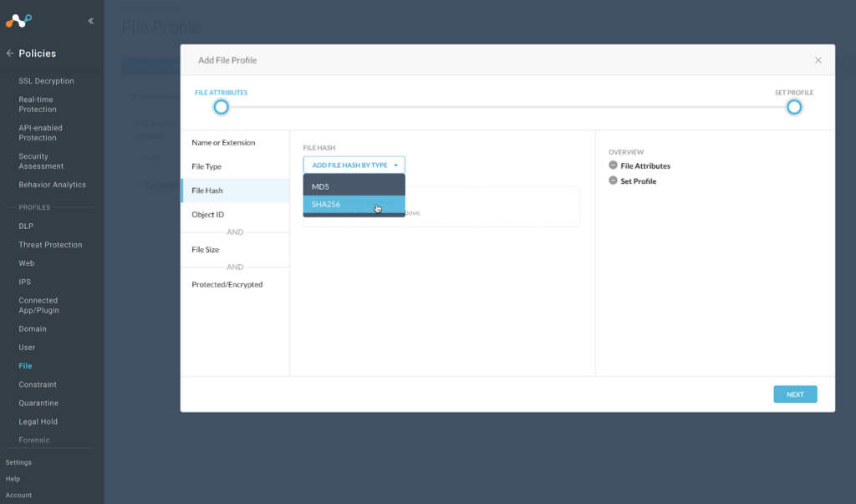856x504 pixels.
Task: Select the Object ID attribute tab
Action: coord(235,215)
